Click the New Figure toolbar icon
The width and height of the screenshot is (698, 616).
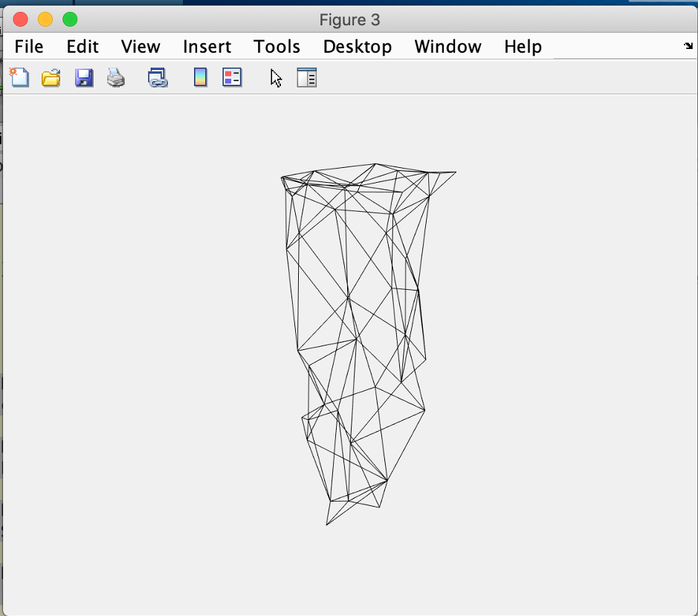[x=19, y=77]
